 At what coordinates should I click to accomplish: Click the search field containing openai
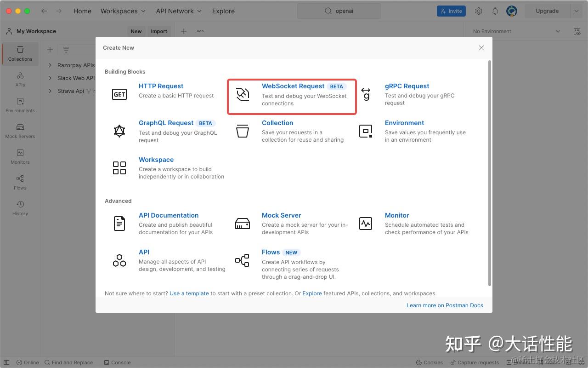(339, 11)
